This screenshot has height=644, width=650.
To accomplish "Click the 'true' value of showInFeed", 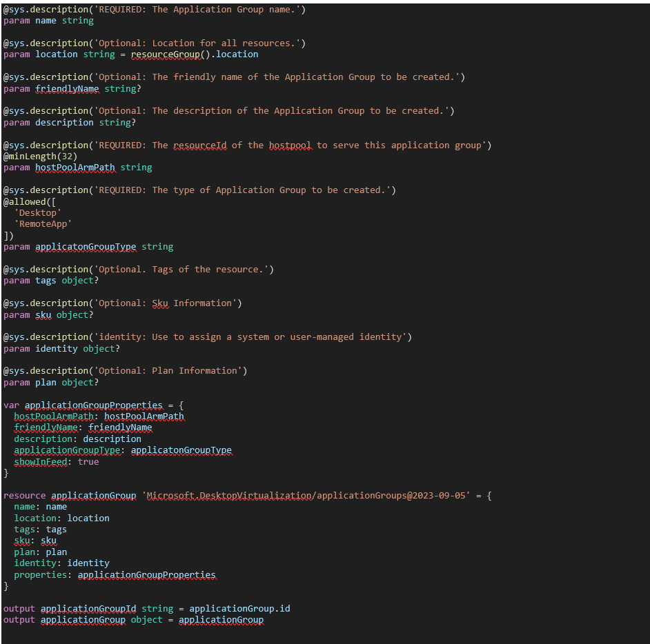I will click(88, 461).
